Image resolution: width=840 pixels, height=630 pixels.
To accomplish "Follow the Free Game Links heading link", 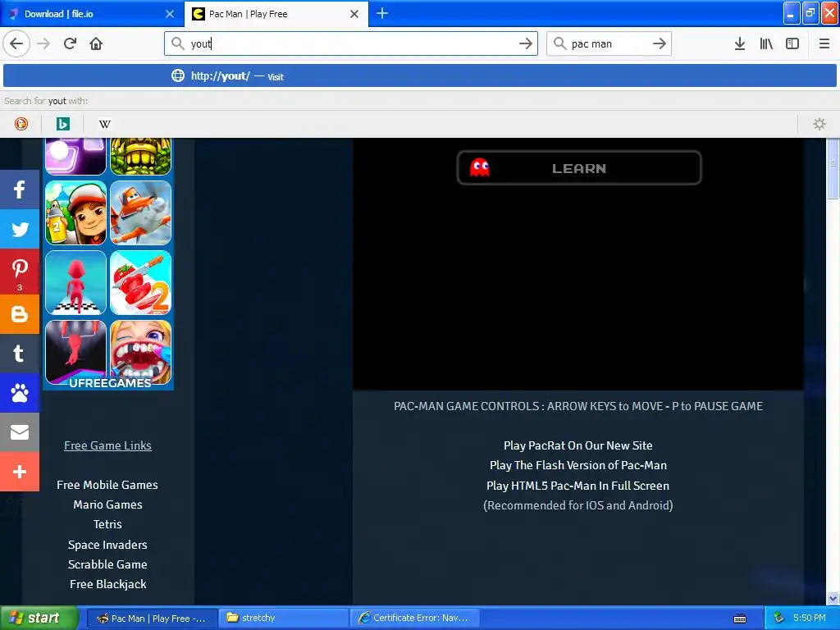I will click(107, 445).
